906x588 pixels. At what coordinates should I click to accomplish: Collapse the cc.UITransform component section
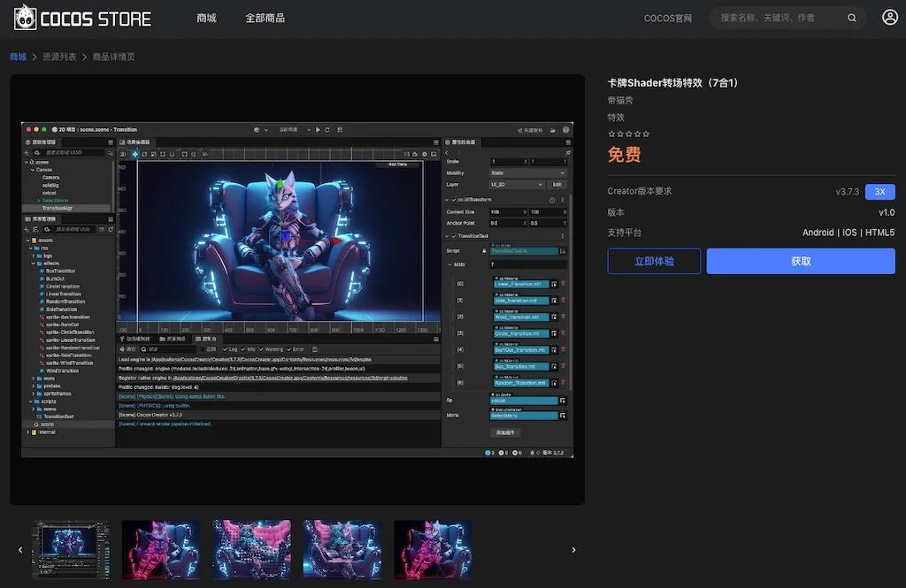point(447,199)
